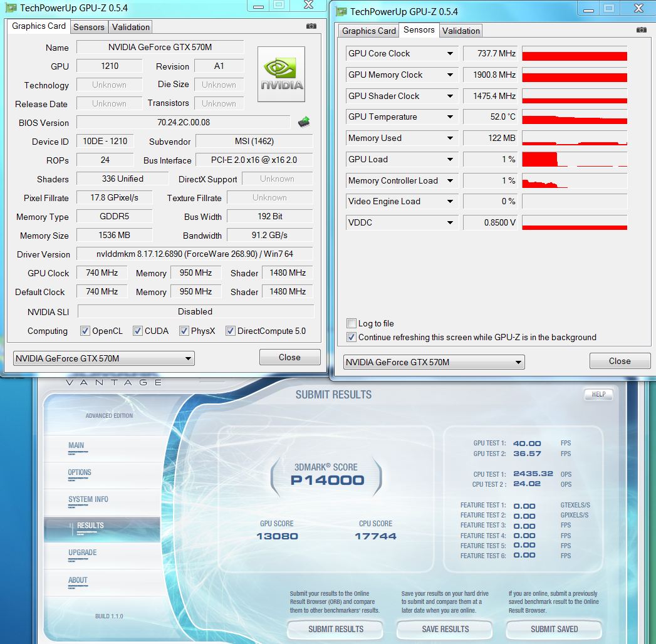This screenshot has width=656, height=644.
Task: Switch to Graphics Card tab in right GPU-Z window
Action: (368, 31)
